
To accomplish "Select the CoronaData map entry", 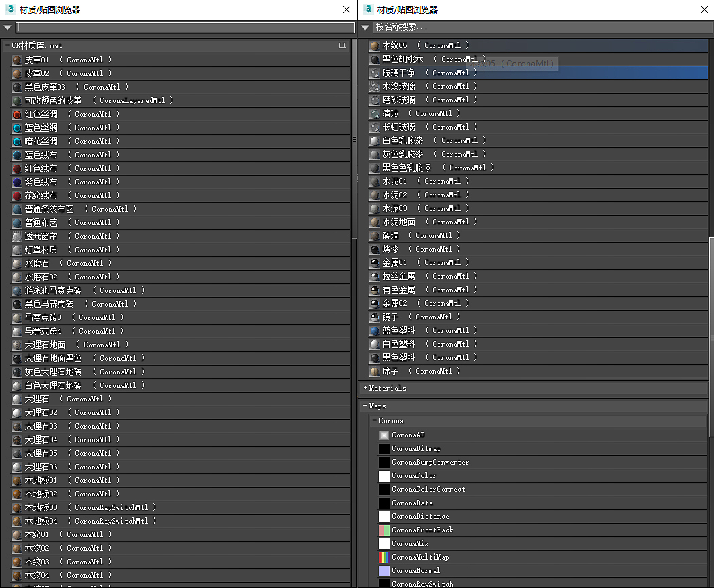I will coord(543,503).
